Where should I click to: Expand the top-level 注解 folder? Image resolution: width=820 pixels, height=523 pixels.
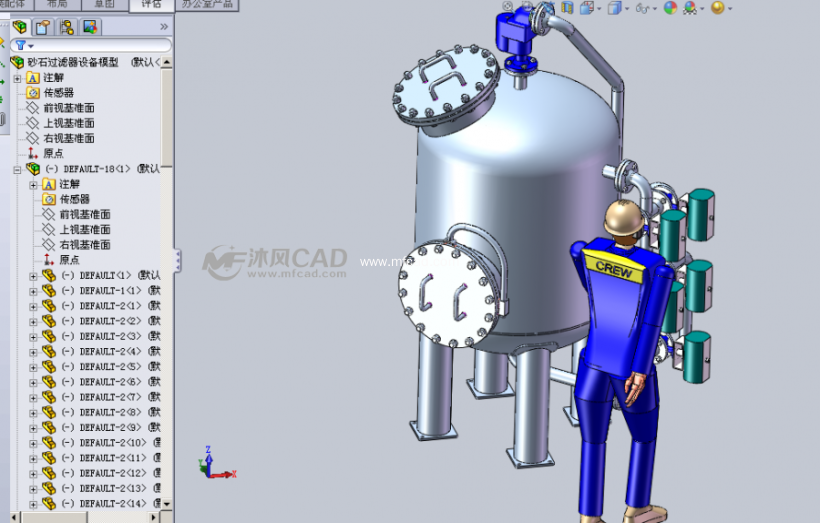tap(17, 77)
